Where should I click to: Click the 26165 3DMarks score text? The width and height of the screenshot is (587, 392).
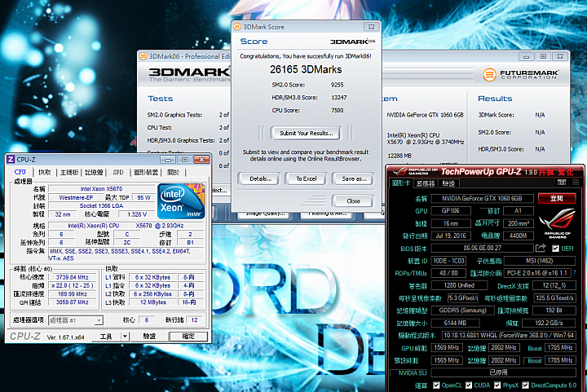[x=306, y=69]
